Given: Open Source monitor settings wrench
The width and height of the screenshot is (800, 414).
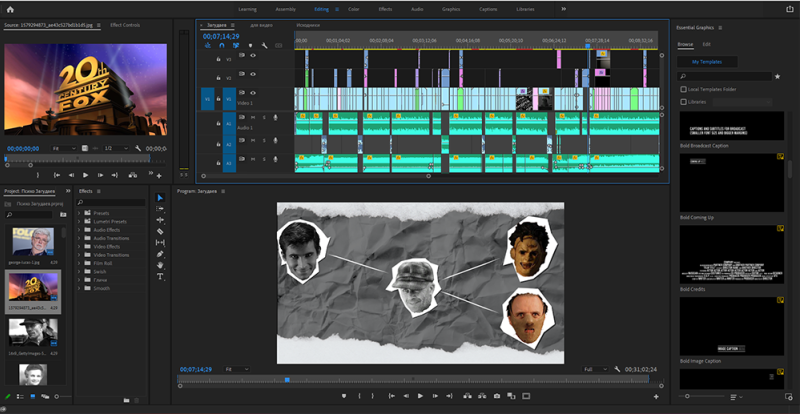Looking at the screenshot, I should pyautogui.click(x=138, y=149).
